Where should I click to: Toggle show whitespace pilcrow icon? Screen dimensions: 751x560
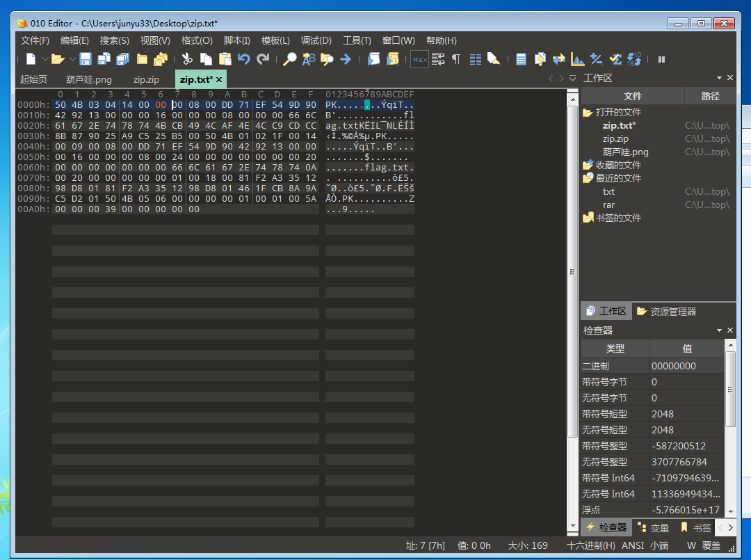click(456, 59)
